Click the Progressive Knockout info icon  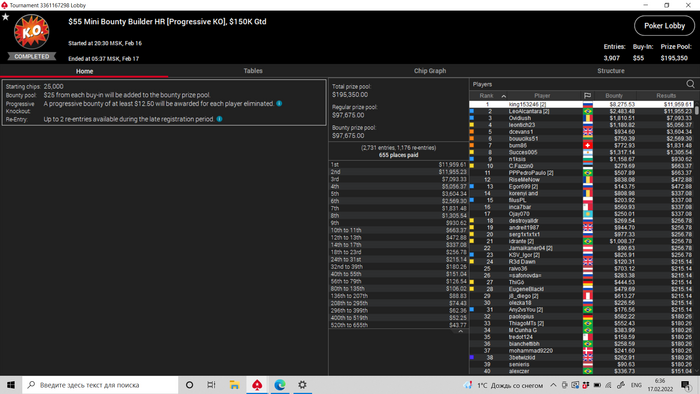[279, 104]
